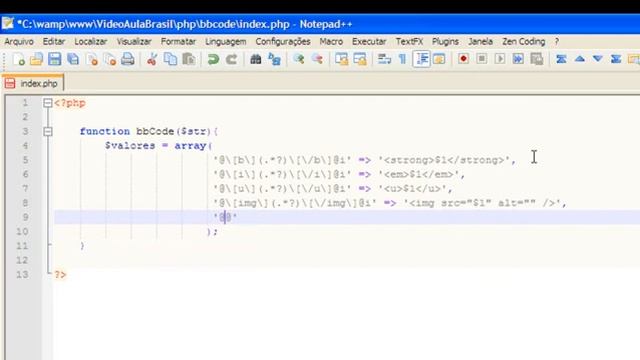Screen dimensions: 640x360
Task: Click the blue up triangle toolbar icon
Action: 579,59
